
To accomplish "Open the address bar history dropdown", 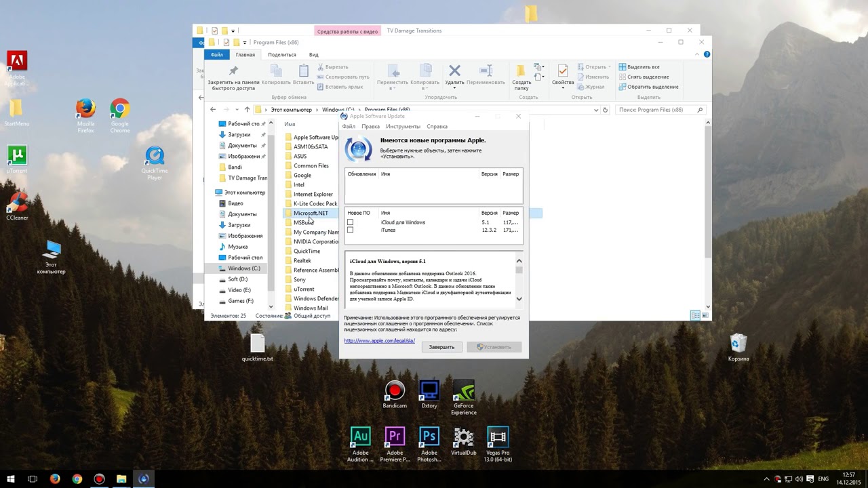I will [596, 110].
